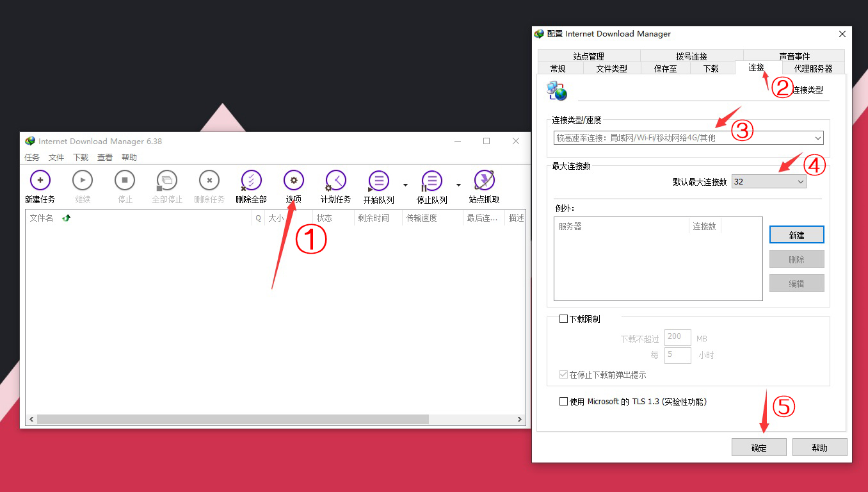Click the 新建任务 (Add Task) icon

pos(40,180)
